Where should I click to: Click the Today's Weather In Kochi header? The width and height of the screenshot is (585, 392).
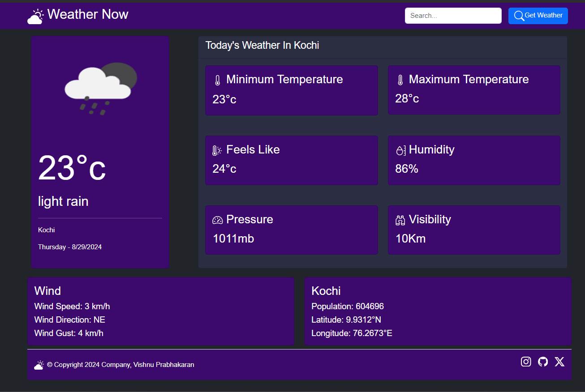[262, 45]
